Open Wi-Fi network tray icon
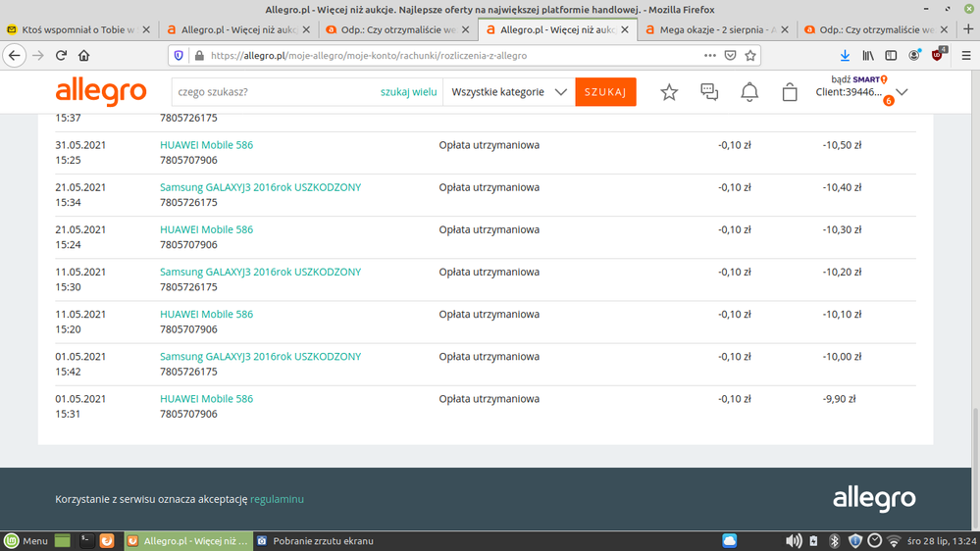This screenshot has height=551, width=980. click(x=895, y=541)
